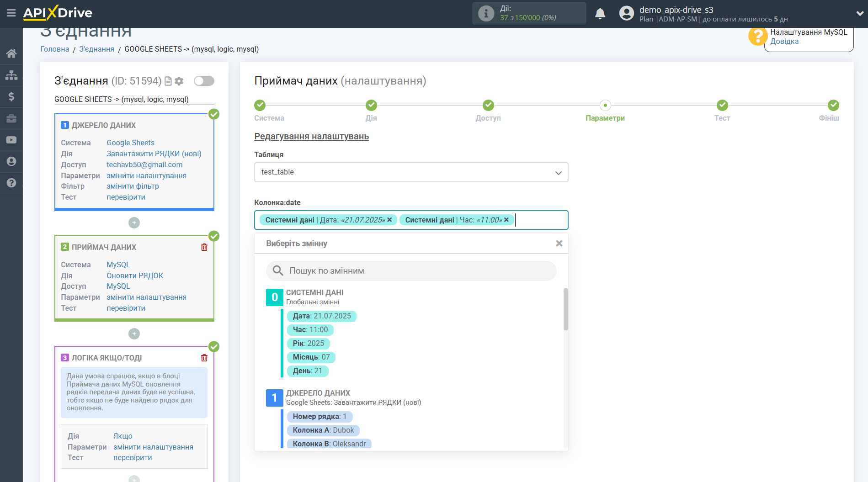Select variable Дата: 21.07.2025
Viewport: 868px width, 482px height.
tap(322, 316)
